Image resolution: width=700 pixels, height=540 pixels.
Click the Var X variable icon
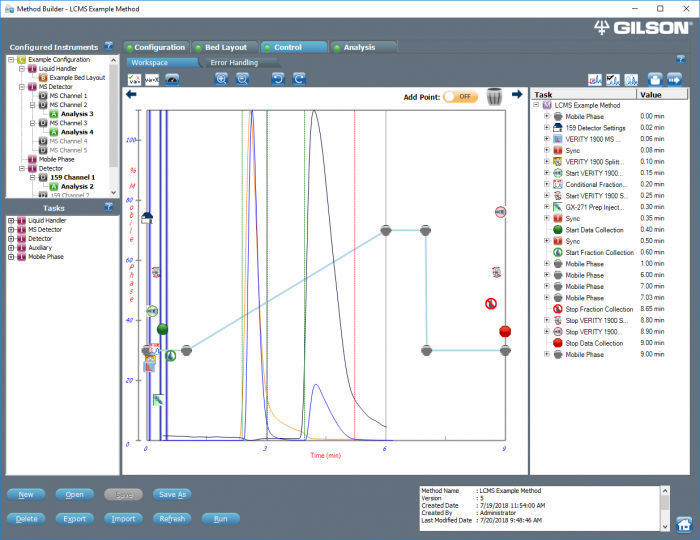pyautogui.click(x=152, y=80)
